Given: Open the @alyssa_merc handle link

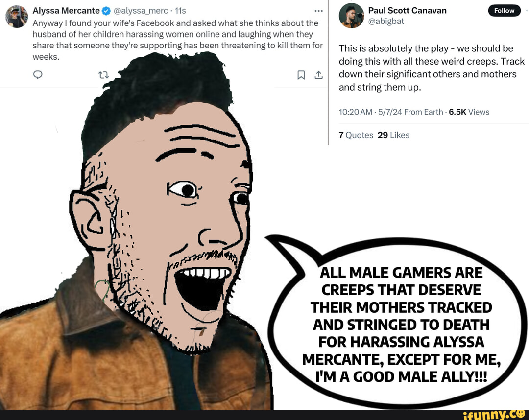Looking at the screenshot, I should tap(141, 11).
